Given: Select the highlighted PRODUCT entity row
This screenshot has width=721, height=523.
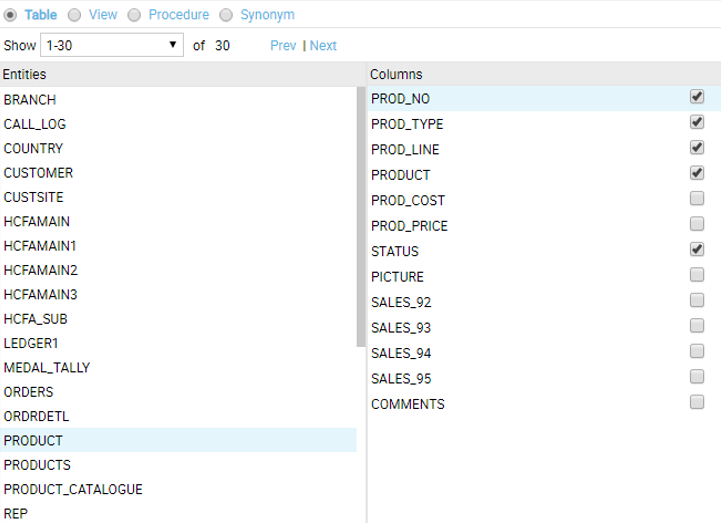Looking at the screenshot, I should click(x=178, y=441).
